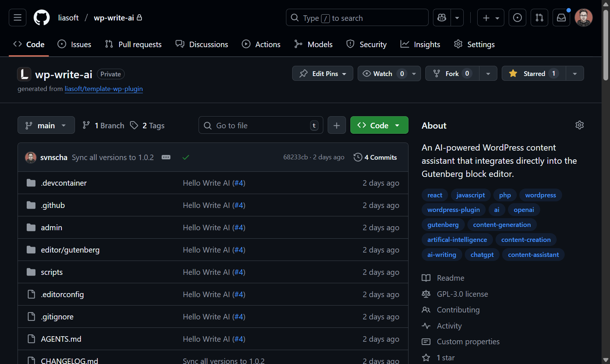Viewport: 610px width, 364px height.
Task: Expand the commit message ellipsis
Action: coord(166,157)
